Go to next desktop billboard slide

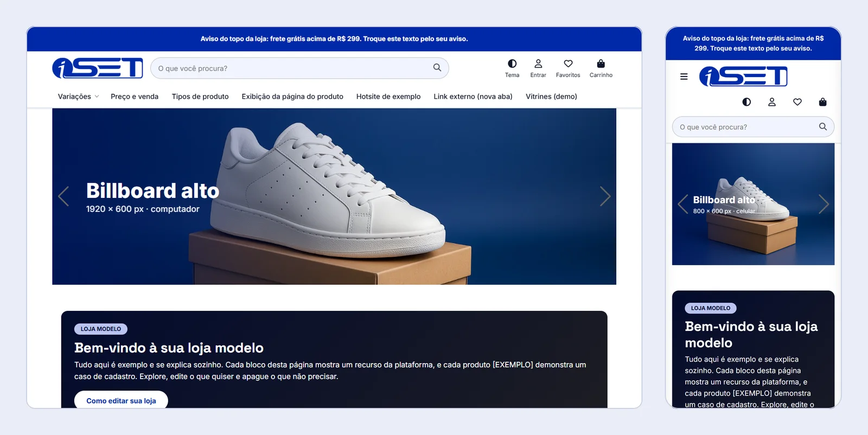pyautogui.click(x=605, y=196)
